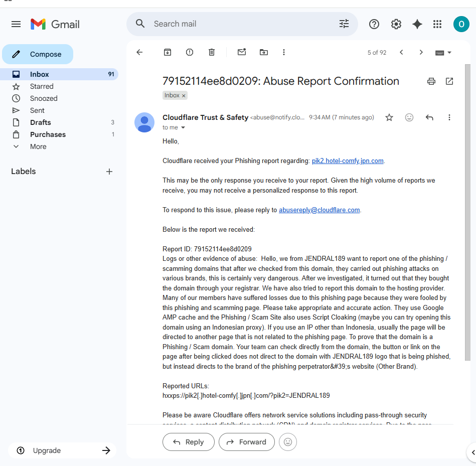Viewport: 476px width, 466px height.
Task: Open the Snoozed folder
Action: click(x=59, y=98)
